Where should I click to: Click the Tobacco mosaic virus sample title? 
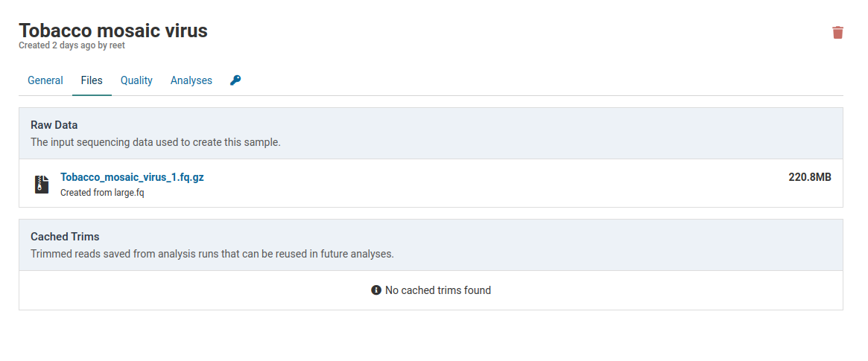[113, 31]
